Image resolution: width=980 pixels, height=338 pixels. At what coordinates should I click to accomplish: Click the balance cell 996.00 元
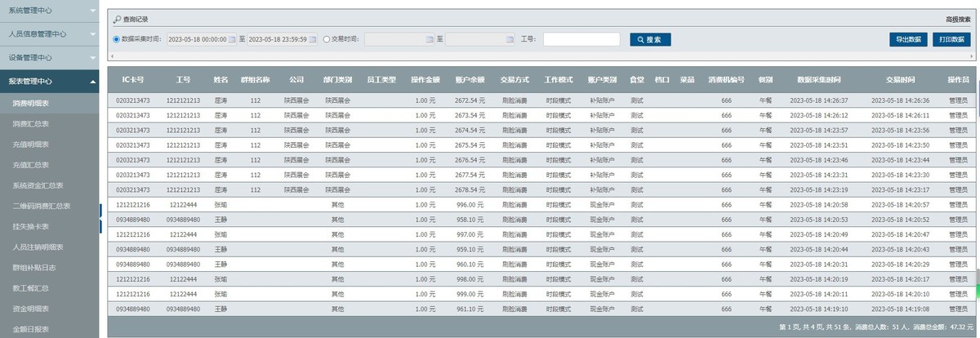[x=471, y=204]
